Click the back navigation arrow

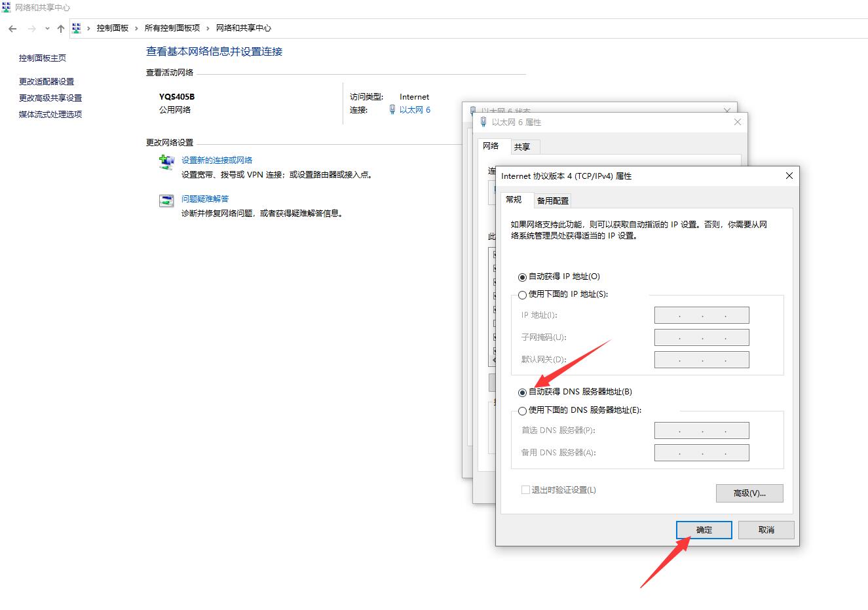pos(12,28)
